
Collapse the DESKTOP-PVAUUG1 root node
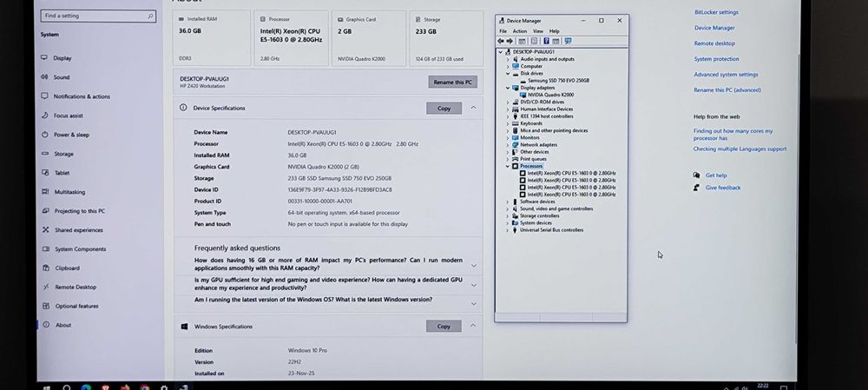(501, 52)
